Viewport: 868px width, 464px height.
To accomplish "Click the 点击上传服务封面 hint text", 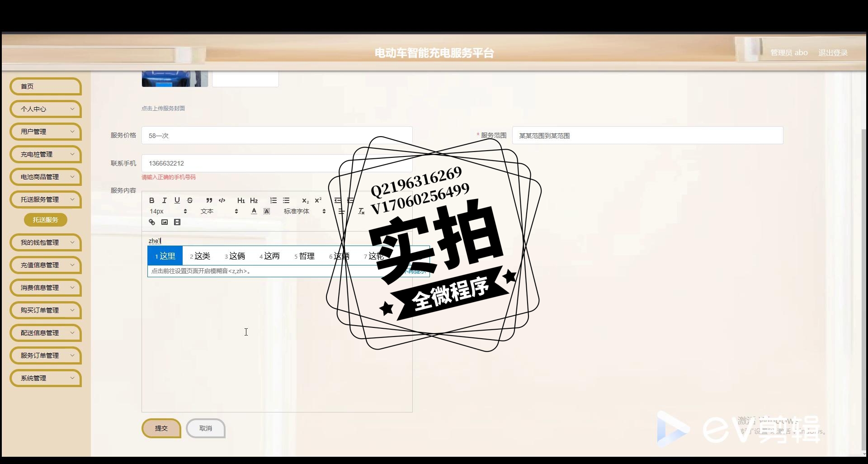I will pyautogui.click(x=163, y=109).
